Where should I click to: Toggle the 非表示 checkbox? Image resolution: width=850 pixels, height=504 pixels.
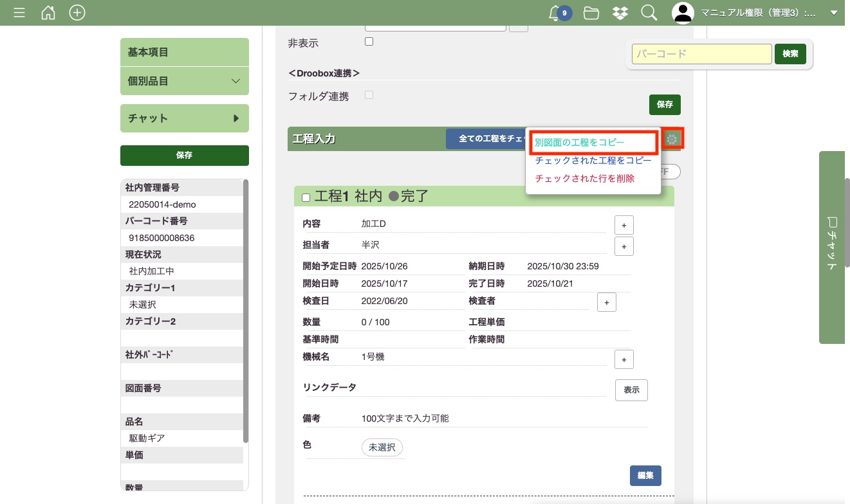click(x=369, y=42)
